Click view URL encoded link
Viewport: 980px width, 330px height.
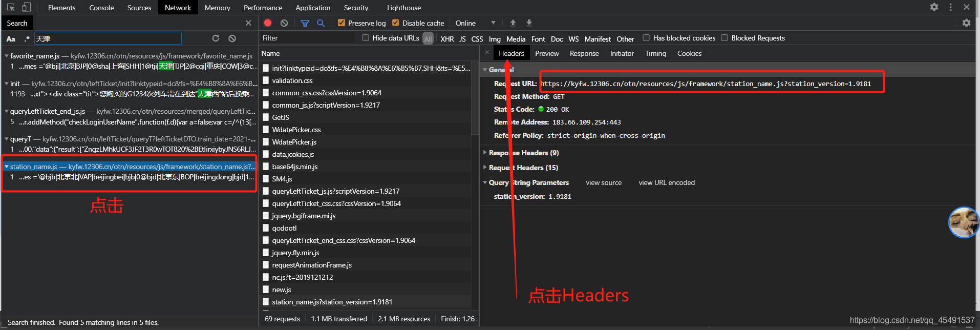(667, 182)
